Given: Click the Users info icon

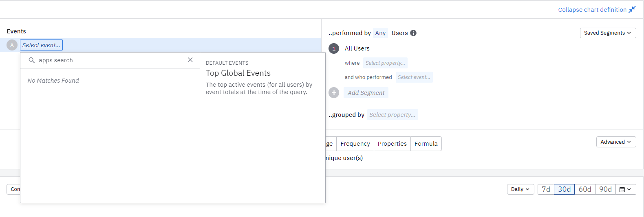Looking at the screenshot, I should tap(413, 33).
